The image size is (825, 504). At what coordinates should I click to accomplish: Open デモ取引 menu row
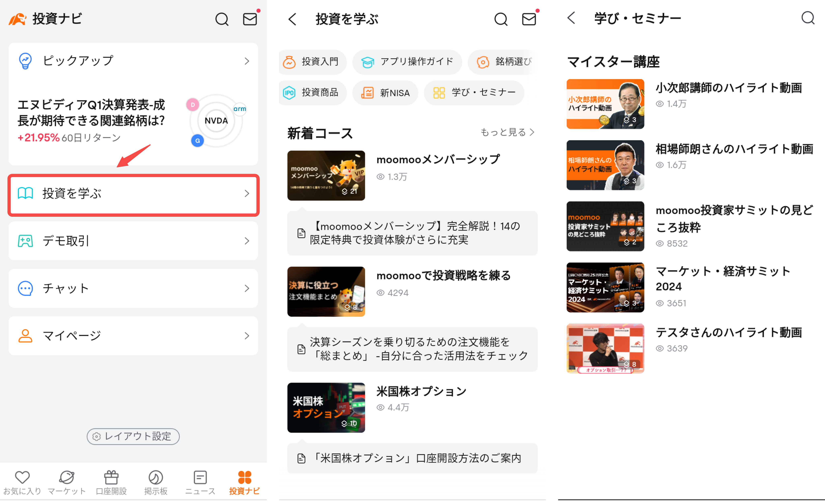tap(133, 241)
